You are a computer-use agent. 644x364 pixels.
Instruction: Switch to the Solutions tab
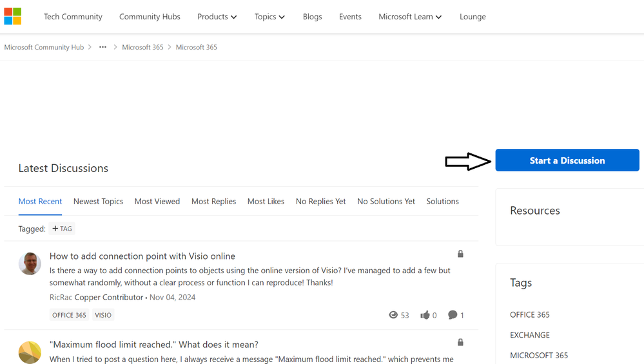[442, 202]
